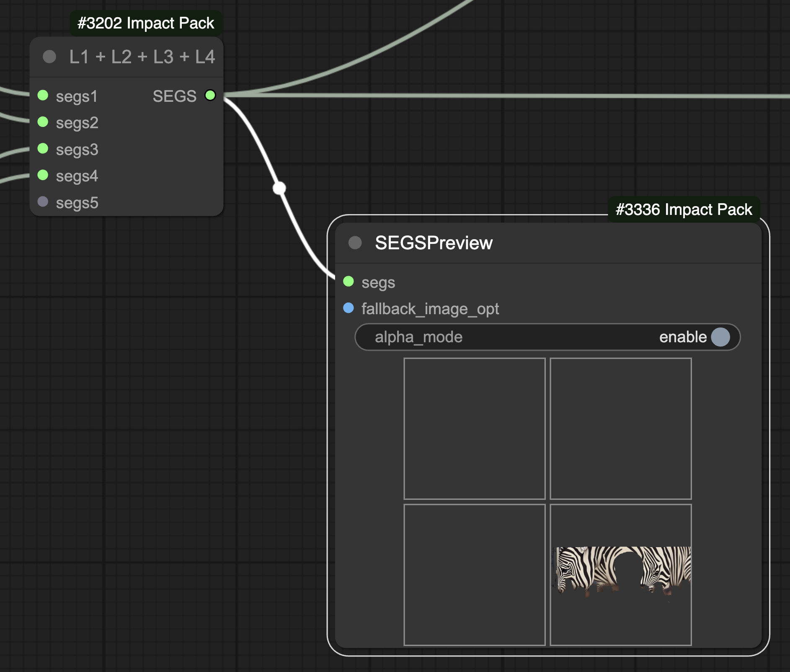Click the fallback_image_opt blue input dot
The width and height of the screenshot is (790, 672).
348,309
